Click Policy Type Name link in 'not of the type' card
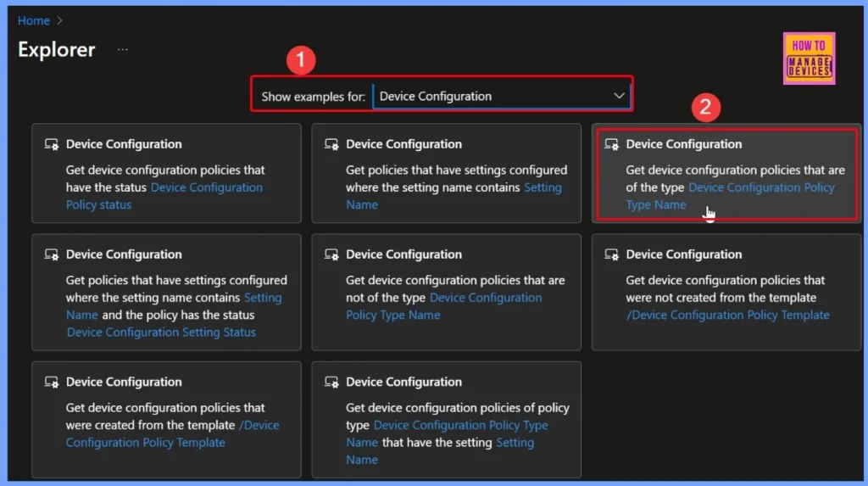 pyautogui.click(x=444, y=306)
